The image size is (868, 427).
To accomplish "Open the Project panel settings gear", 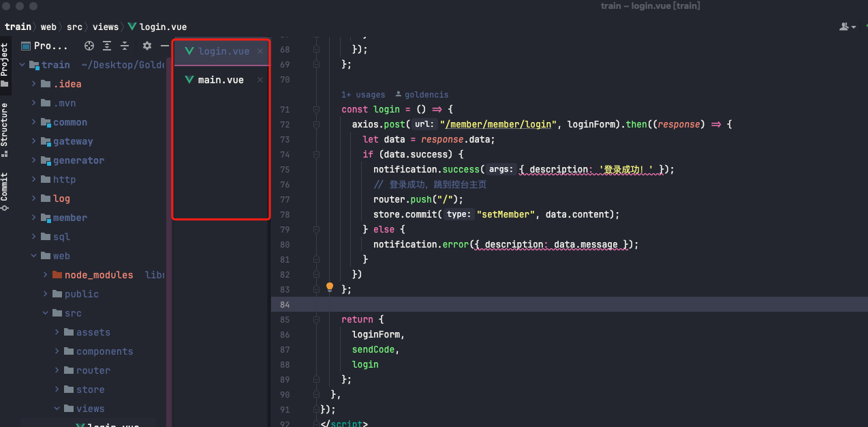I will coord(147,46).
